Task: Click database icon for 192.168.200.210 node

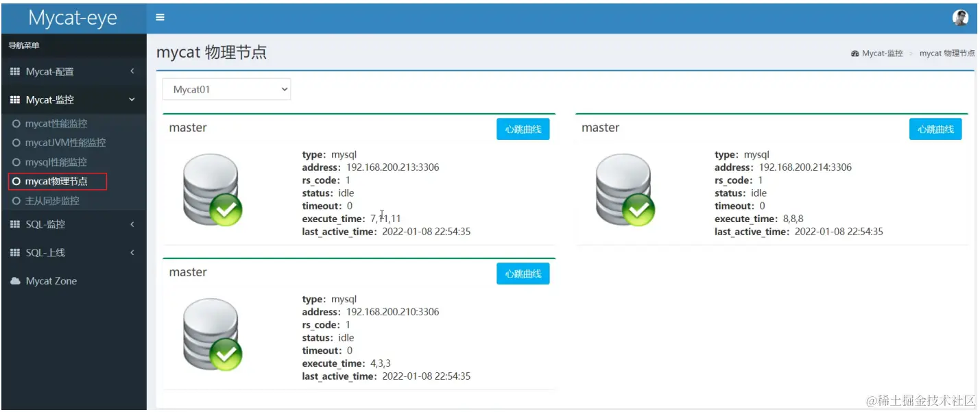Action: point(213,335)
